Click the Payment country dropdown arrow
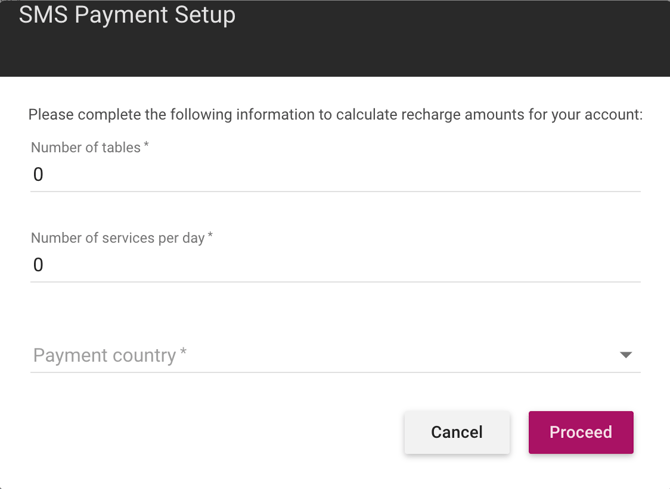670x489 pixels. coord(626,355)
